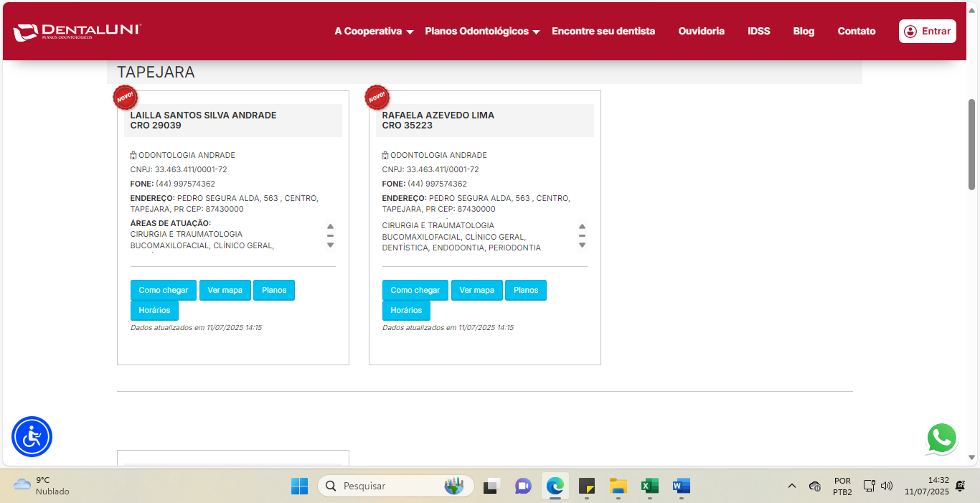Open Task View on the taskbar
Screen dimensions: 980x503
coord(491,486)
